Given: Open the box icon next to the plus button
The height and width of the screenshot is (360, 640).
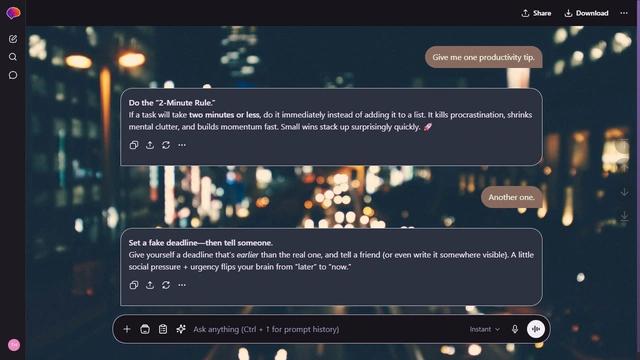Looking at the screenshot, I should [x=145, y=329].
